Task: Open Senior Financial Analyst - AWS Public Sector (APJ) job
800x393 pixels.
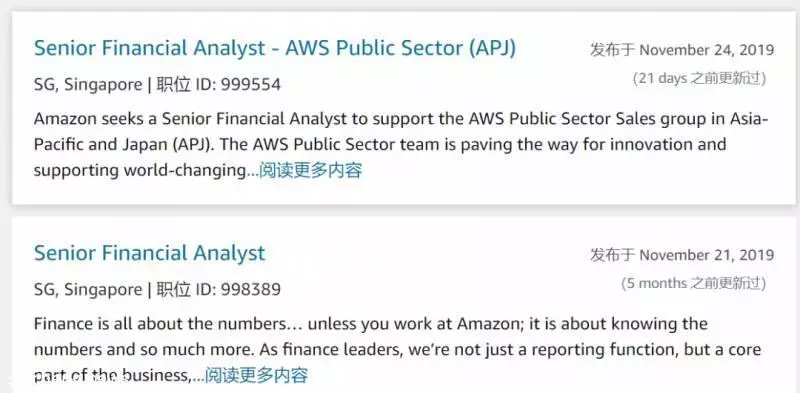Action: (275, 48)
